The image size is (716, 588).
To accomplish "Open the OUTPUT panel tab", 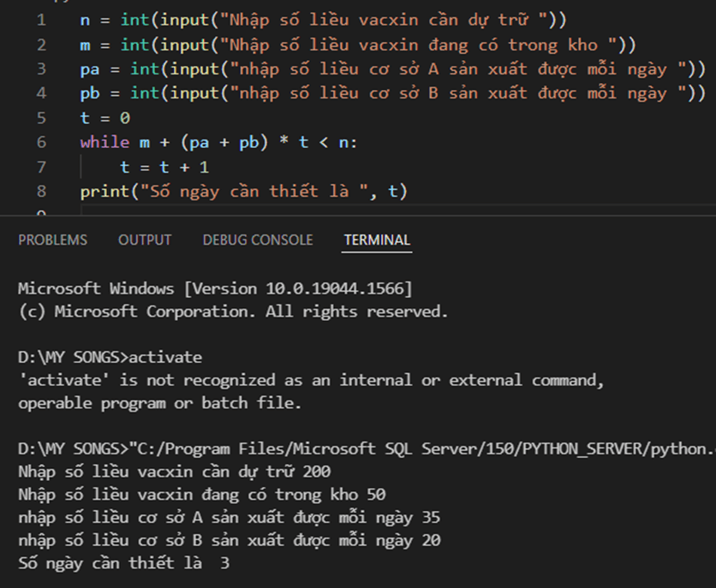I will tap(145, 241).
